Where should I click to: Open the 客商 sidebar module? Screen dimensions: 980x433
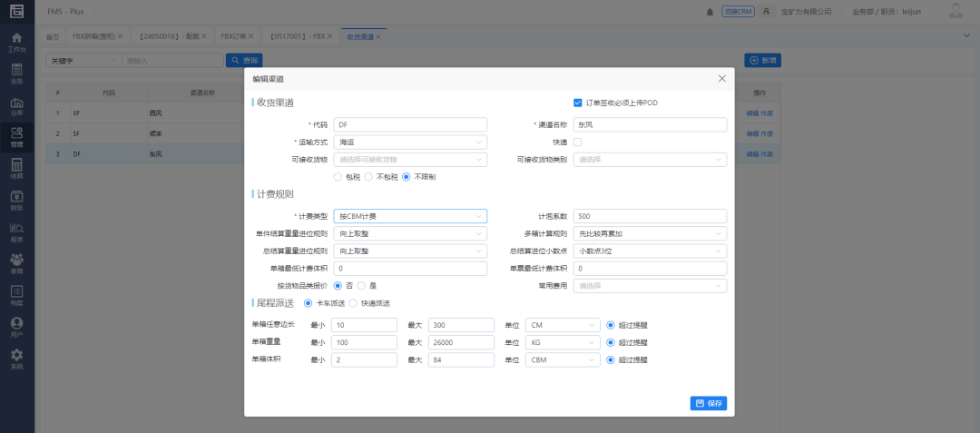click(x=17, y=264)
